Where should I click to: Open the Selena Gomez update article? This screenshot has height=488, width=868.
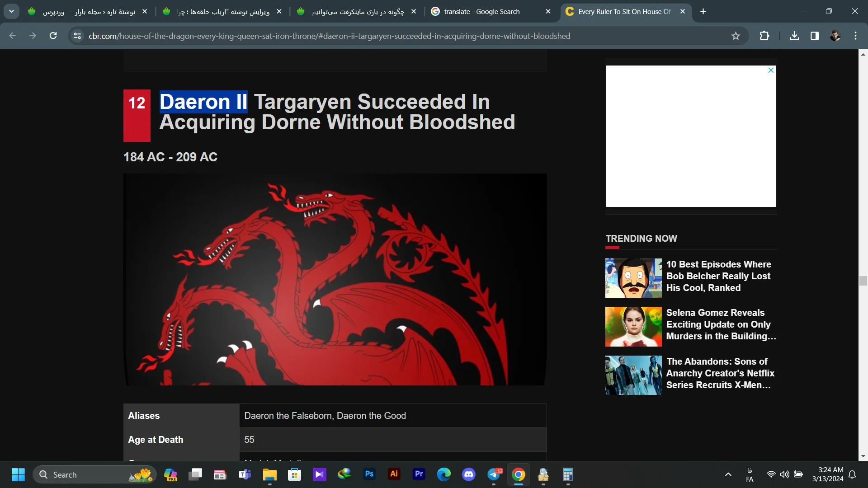click(x=721, y=324)
